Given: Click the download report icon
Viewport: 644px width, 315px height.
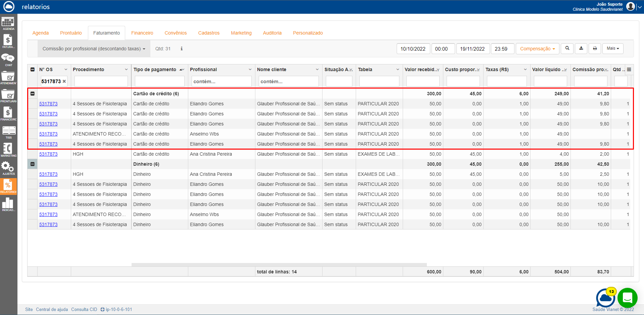Looking at the screenshot, I should point(581,49).
